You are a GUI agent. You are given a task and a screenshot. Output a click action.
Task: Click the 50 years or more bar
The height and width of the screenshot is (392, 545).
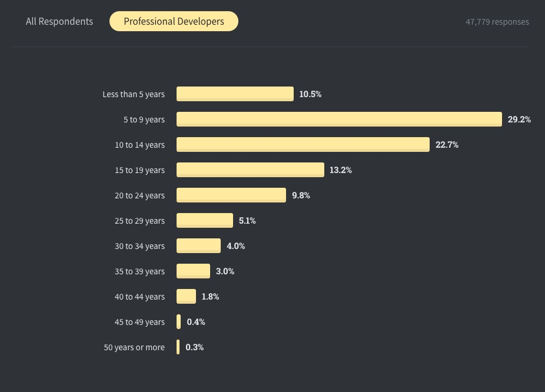pyautogui.click(x=178, y=347)
